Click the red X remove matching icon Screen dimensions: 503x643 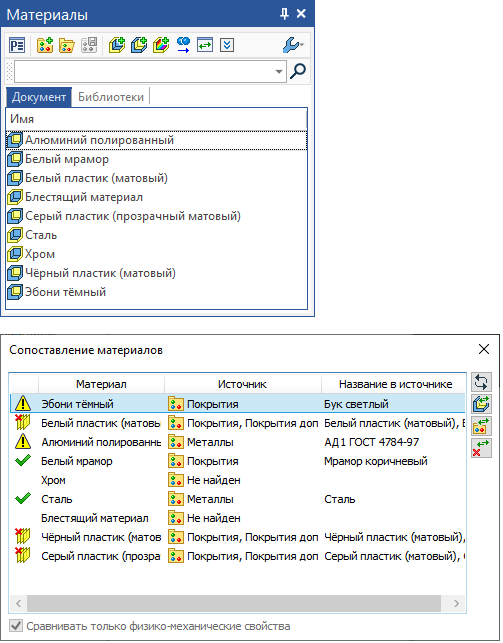pyautogui.click(x=481, y=447)
